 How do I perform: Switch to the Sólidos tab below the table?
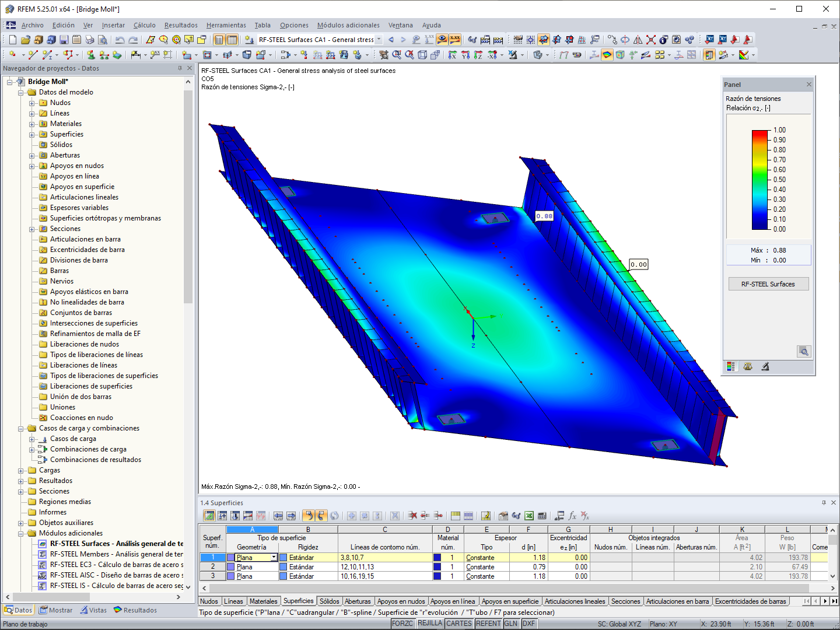329,601
